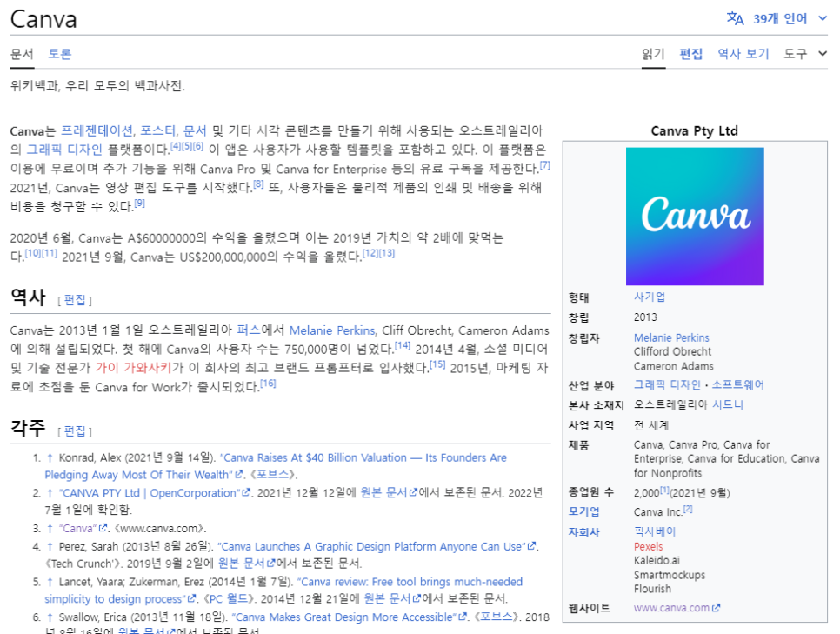The height and width of the screenshot is (634, 840).
Task: Click the translate icon beside 39개 언어
Action: [735, 19]
